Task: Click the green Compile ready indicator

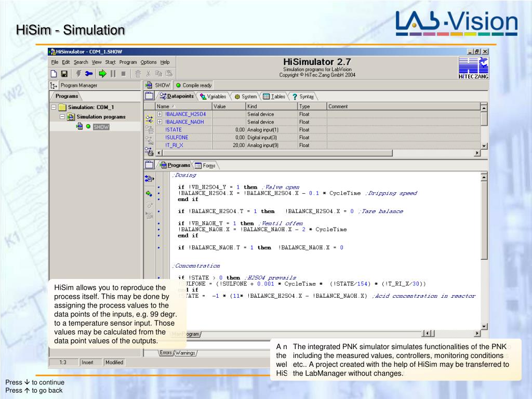Action: (178, 85)
